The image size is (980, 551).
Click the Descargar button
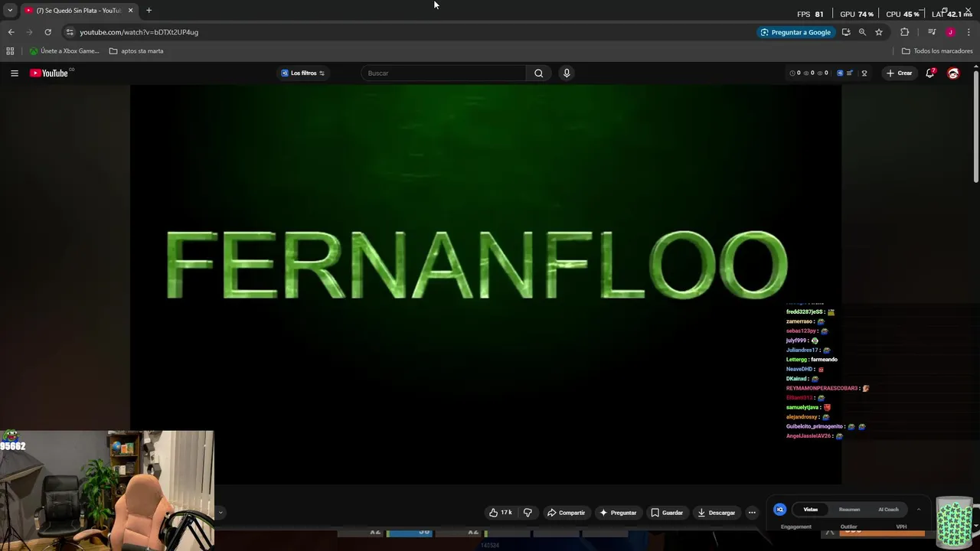click(716, 513)
